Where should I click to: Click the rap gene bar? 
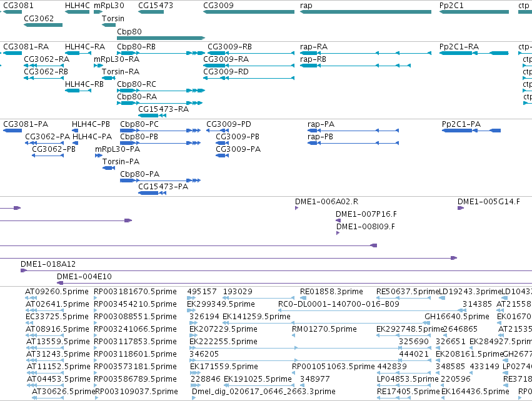[x=366, y=12]
